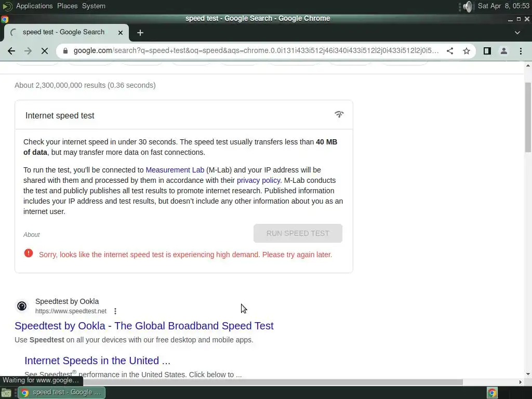Image resolution: width=532 pixels, height=399 pixels.
Task: Open the Chrome profile avatar
Action: point(504,51)
